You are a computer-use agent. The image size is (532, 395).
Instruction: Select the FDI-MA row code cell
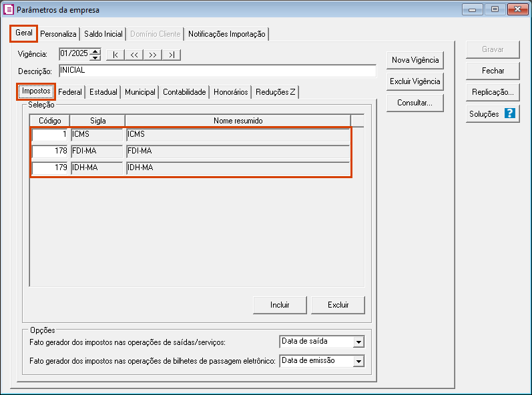[x=50, y=151]
